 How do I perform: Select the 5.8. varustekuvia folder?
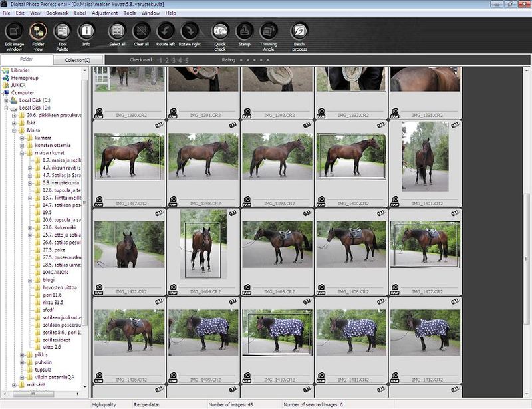61,183
